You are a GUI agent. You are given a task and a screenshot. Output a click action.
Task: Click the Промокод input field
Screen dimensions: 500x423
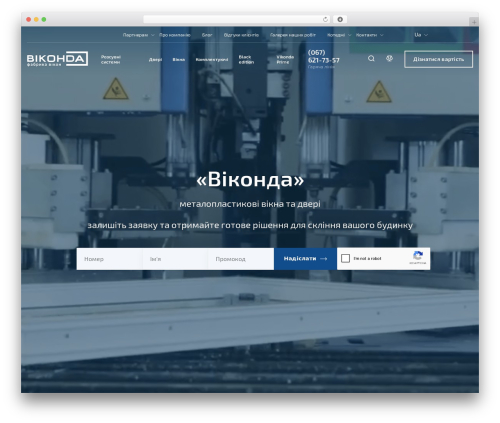point(241,259)
